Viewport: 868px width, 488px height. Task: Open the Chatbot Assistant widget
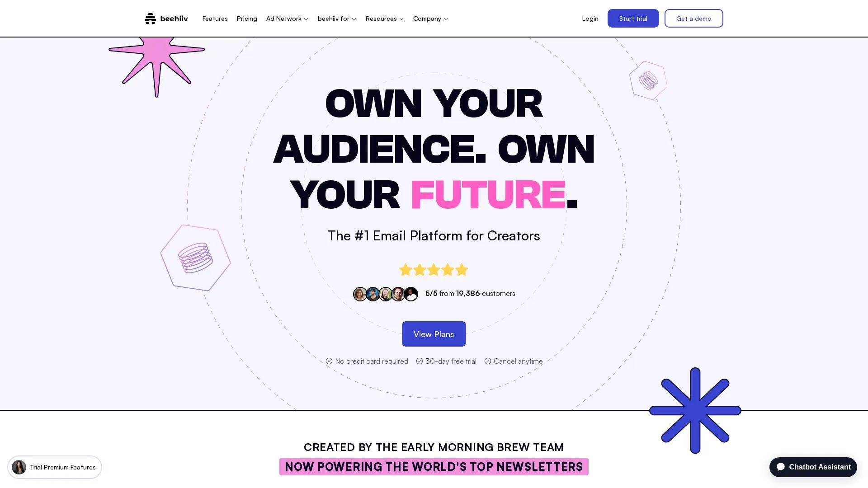pos(812,467)
